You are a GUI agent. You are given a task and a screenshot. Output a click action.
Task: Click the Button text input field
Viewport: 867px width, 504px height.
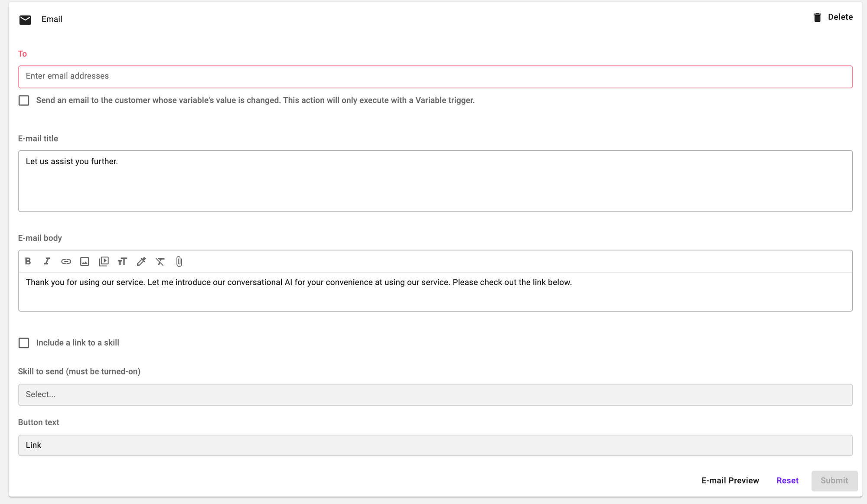click(x=435, y=445)
